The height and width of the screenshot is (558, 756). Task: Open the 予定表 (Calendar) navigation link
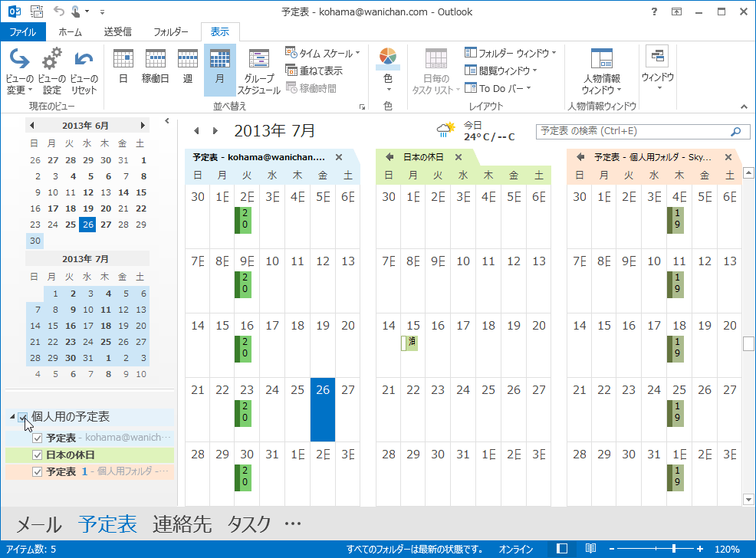pyautogui.click(x=107, y=524)
